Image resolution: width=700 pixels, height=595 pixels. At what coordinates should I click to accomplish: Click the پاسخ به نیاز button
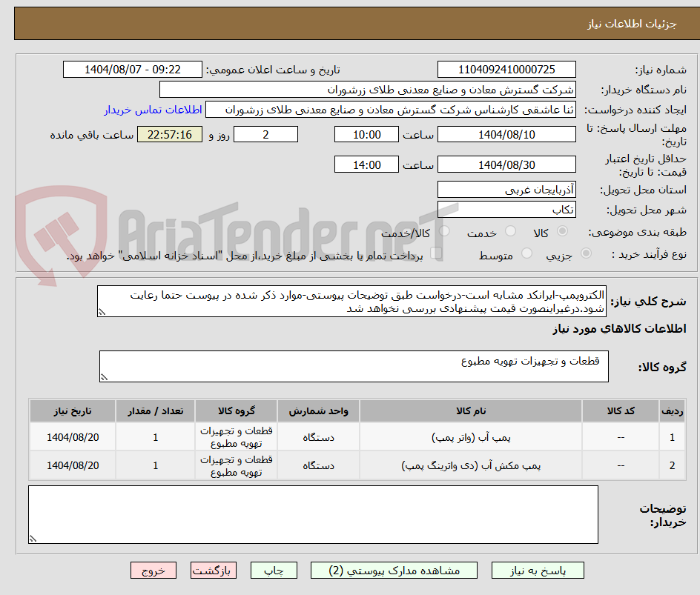click(x=538, y=570)
